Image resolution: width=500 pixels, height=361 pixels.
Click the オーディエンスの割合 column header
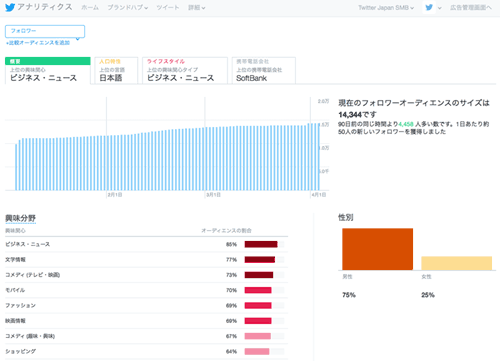(x=226, y=231)
